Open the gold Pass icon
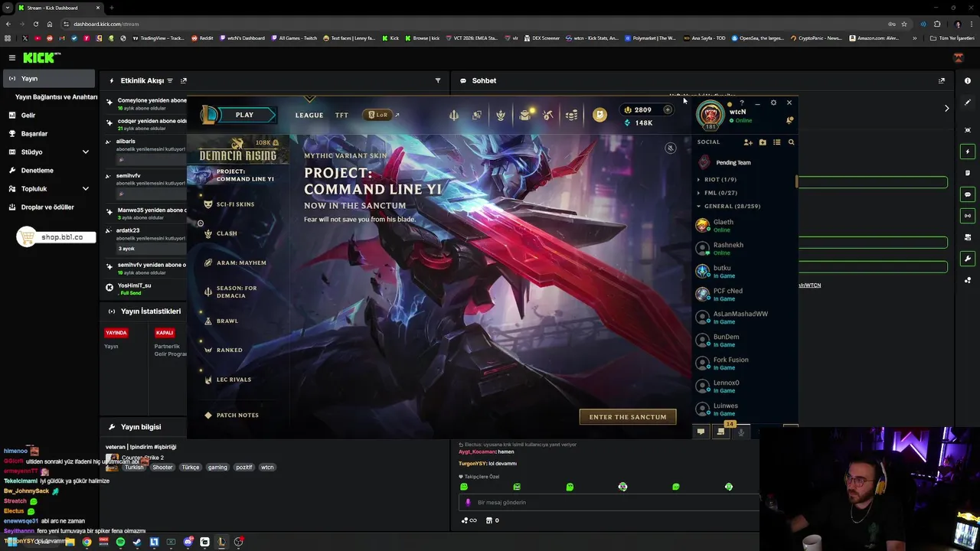This screenshot has width=980, height=551. 599,115
